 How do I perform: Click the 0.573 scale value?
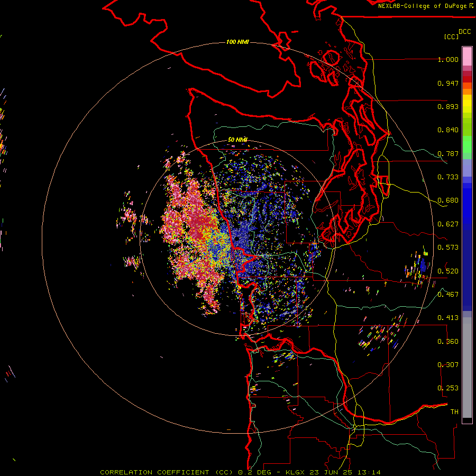click(448, 248)
